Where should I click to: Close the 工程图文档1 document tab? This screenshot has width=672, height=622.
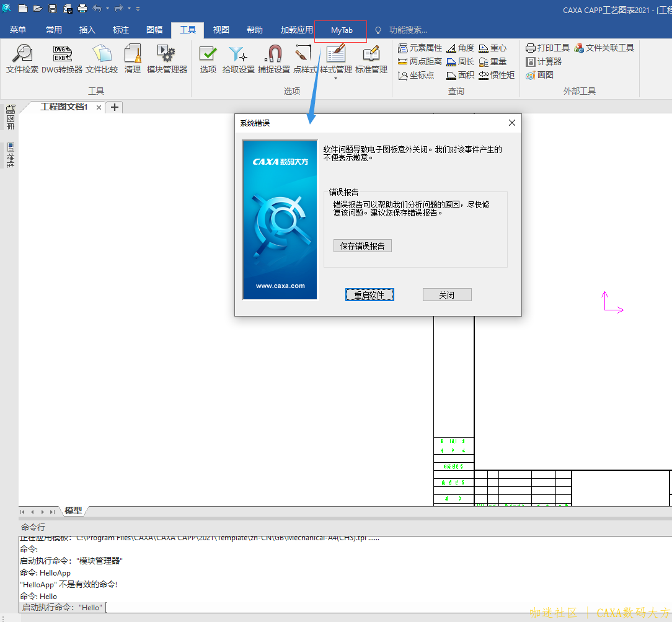coord(99,108)
